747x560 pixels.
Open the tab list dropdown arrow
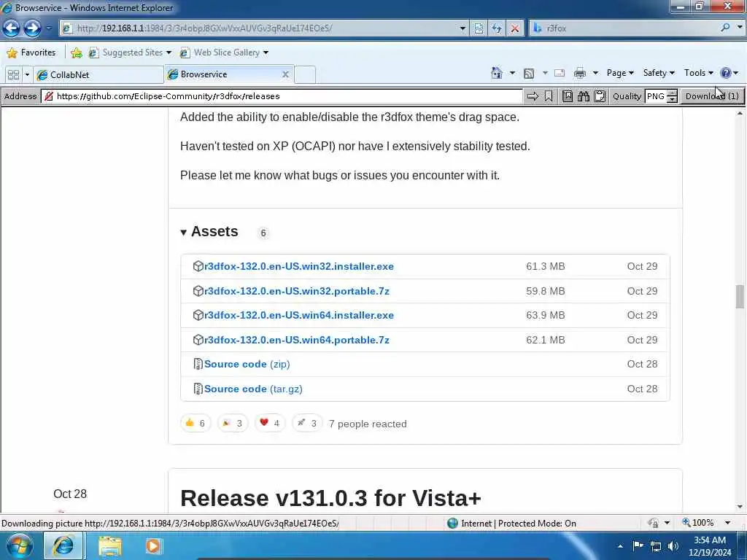coord(27,75)
